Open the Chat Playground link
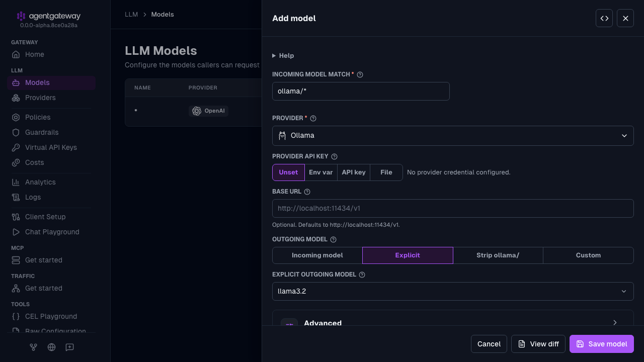This screenshot has height=362, width=644. [52, 232]
